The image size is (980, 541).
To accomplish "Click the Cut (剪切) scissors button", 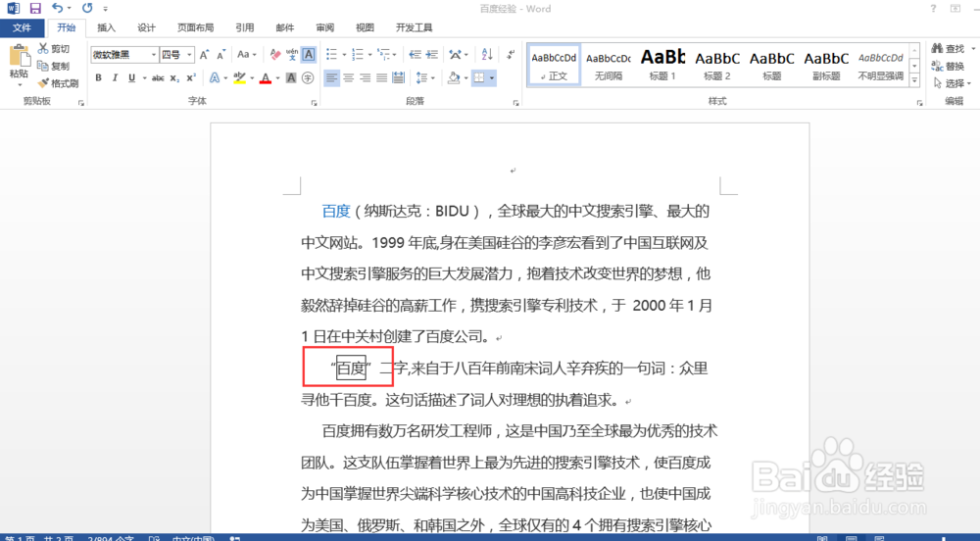I will (x=53, y=49).
